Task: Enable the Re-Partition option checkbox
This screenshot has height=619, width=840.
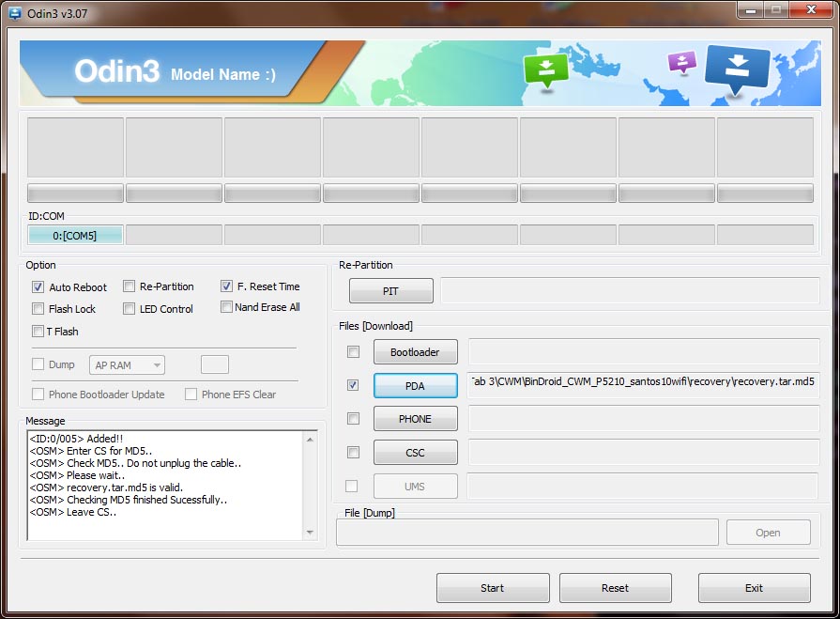Action: click(x=129, y=286)
